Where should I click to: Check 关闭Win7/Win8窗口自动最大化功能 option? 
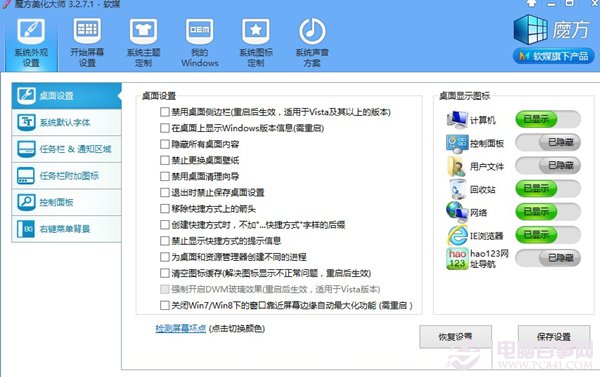[x=165, y=305]
